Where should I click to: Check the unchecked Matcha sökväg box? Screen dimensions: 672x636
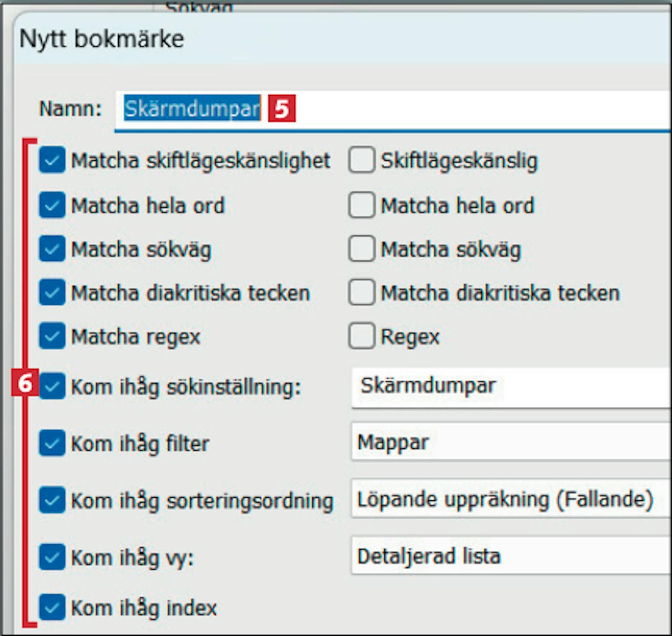(362, 249)
